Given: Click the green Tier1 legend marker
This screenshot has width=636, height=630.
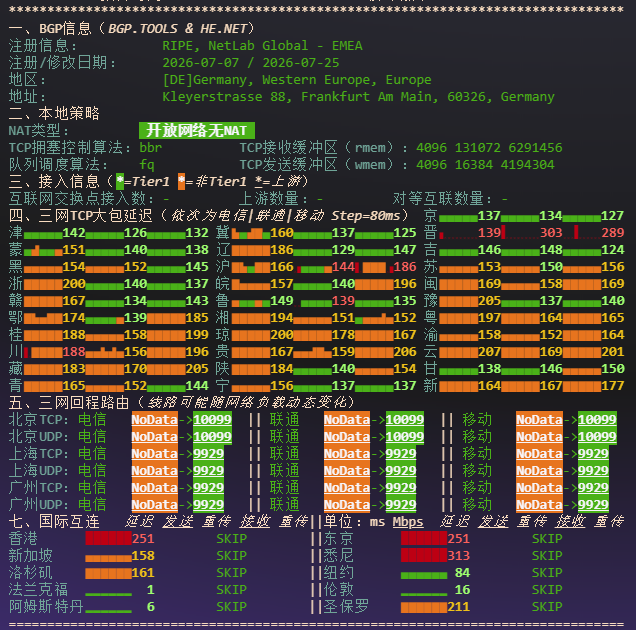Looking at the screenshot, I should point(120,182).
